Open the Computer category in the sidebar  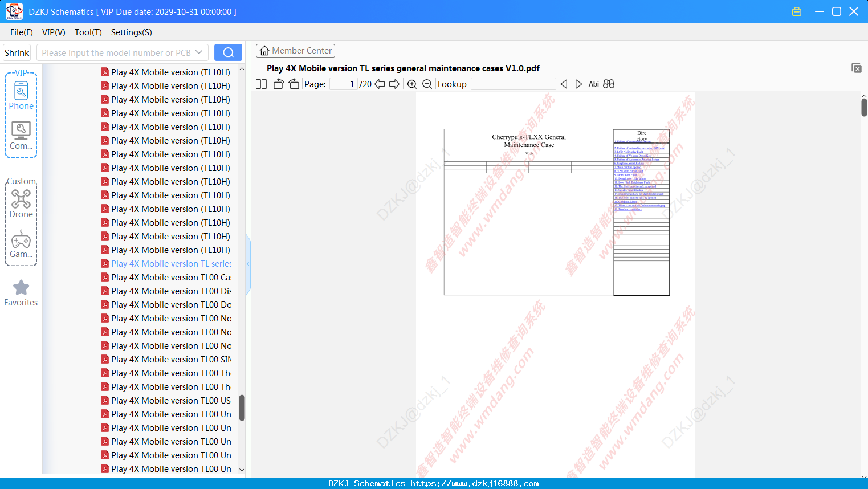click(21, 136)
